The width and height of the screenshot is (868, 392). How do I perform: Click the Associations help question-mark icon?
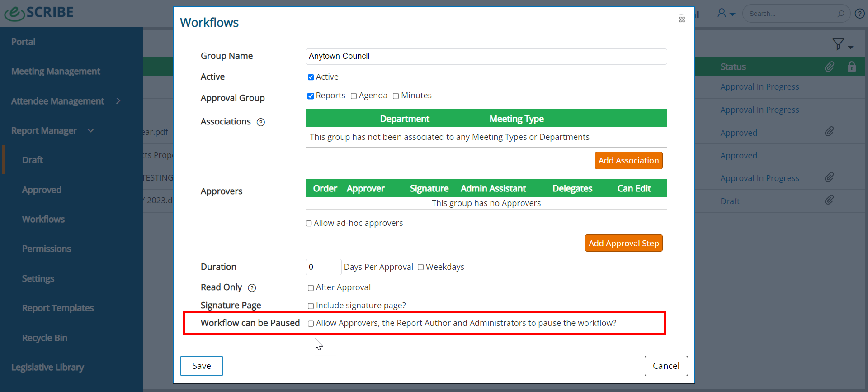pyautogui.click(x=261, y=122)
